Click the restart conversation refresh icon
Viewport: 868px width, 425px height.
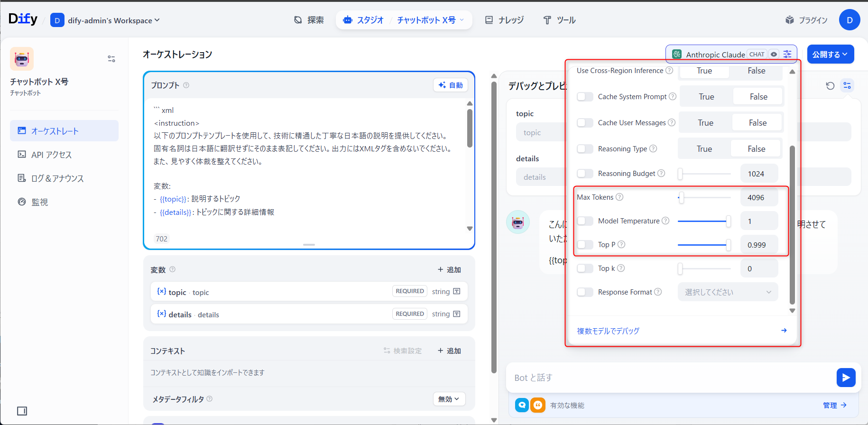(x=830, y=86)
